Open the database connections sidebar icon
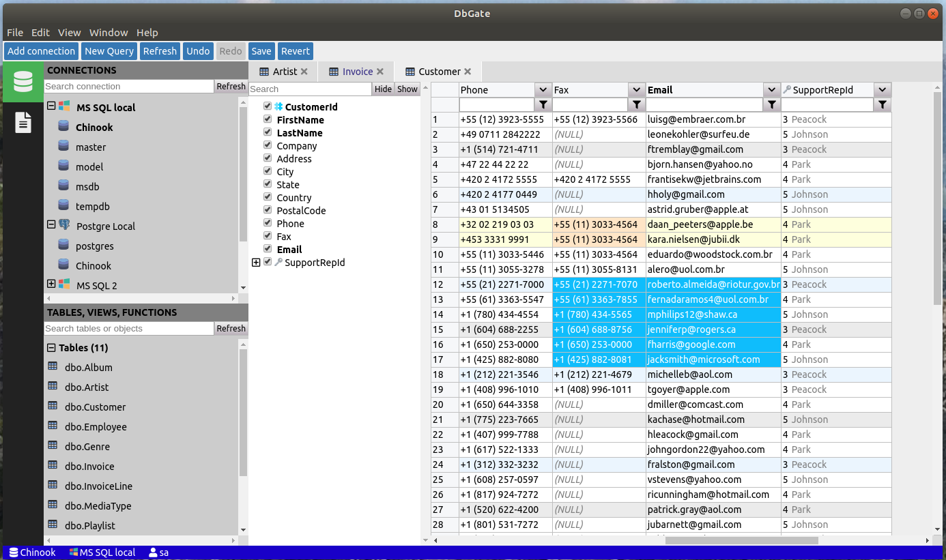 point(23,82)
